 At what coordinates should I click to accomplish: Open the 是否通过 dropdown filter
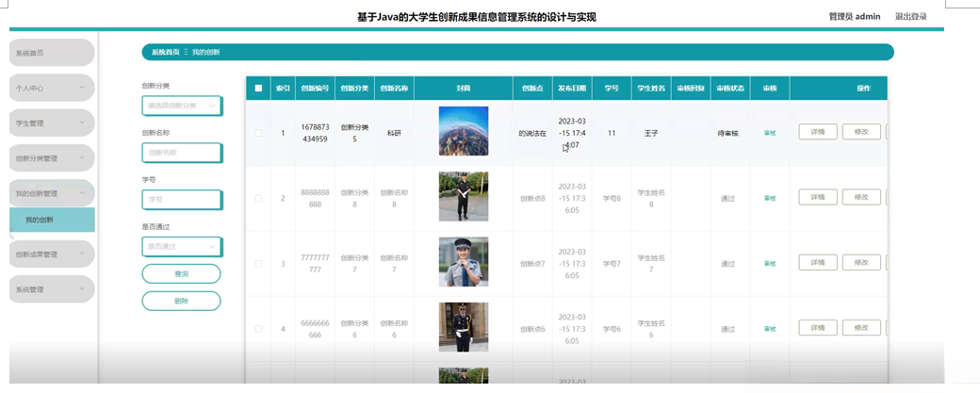click(x=182, y=247)
